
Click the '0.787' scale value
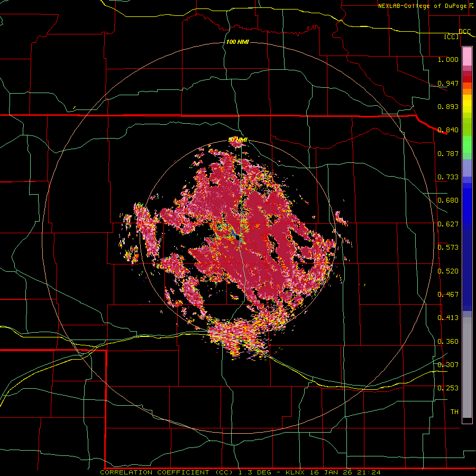(448, 153)
